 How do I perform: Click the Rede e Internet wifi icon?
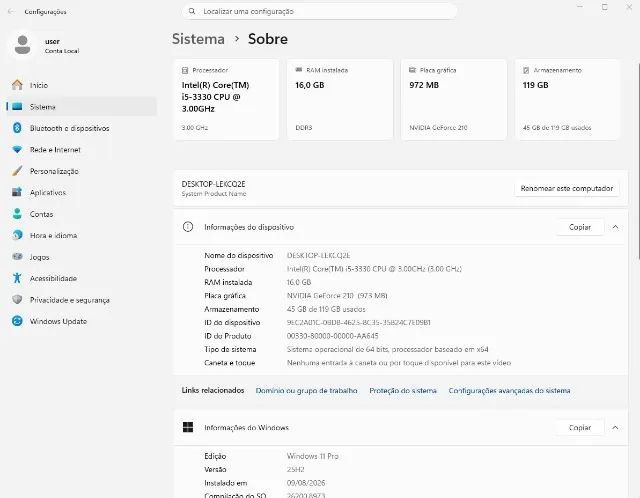point(17,149)
